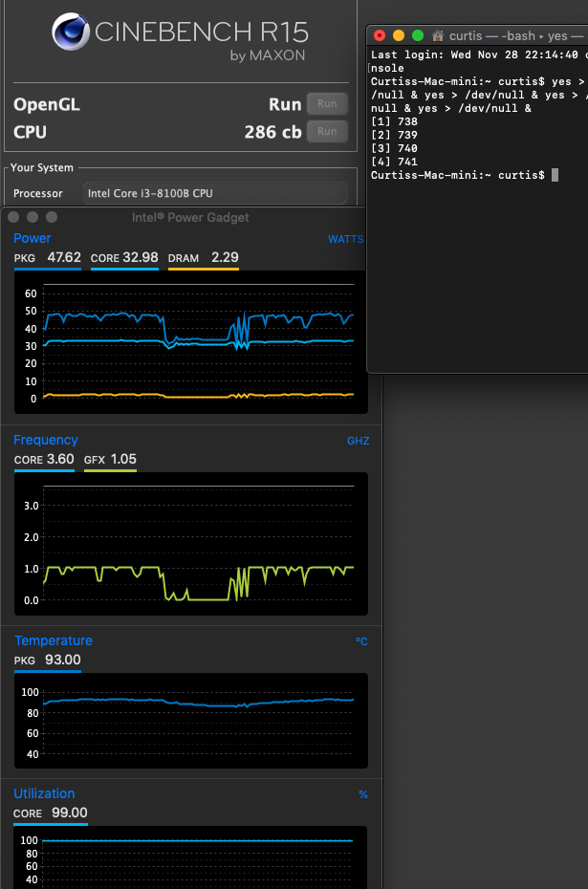Screen dimensions: 588x889
Task: Click the PKG 93.00 temperature value
Action: [x=48, y=660]
